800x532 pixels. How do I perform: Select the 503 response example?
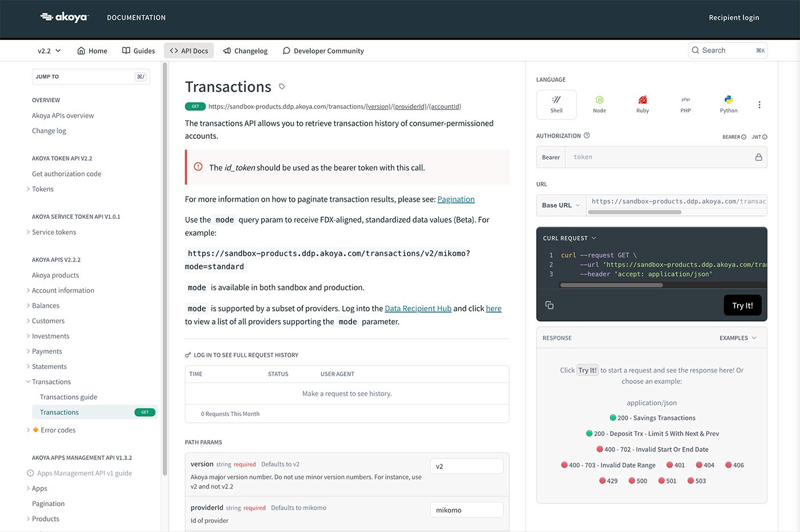point(697,481)
